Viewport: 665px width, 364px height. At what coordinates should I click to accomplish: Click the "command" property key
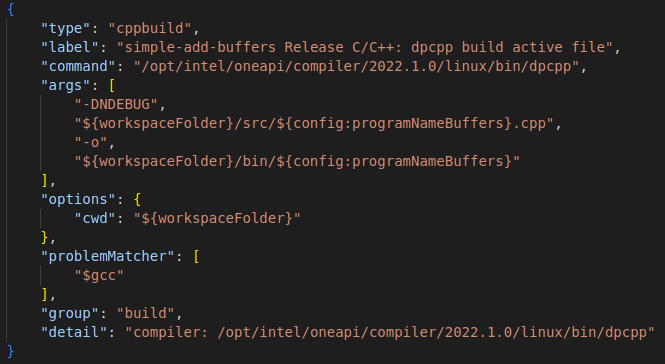[78, 66]
